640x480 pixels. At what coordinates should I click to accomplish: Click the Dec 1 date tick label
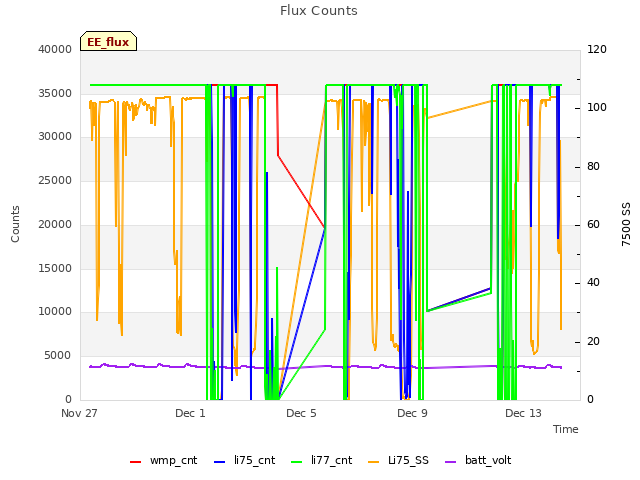click(x=190, y=413)
